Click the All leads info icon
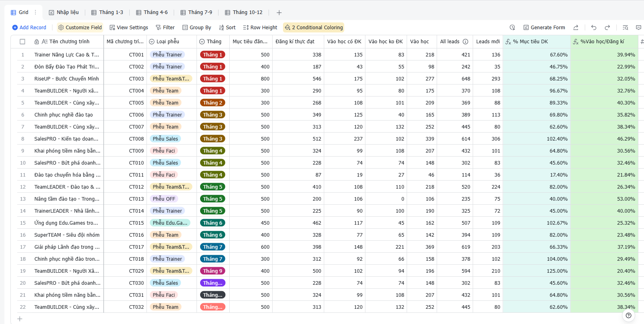The image size is (644, 324). pyautogui.click(x=465, y=42)
